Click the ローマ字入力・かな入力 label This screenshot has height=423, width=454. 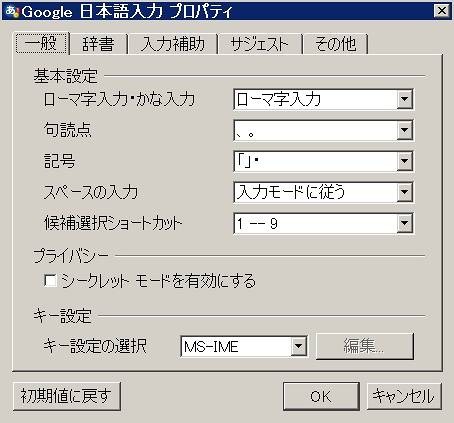[119, 99]
